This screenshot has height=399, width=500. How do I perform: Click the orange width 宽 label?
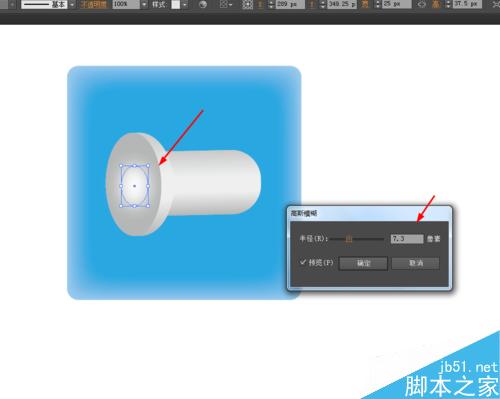click(365, 4)
